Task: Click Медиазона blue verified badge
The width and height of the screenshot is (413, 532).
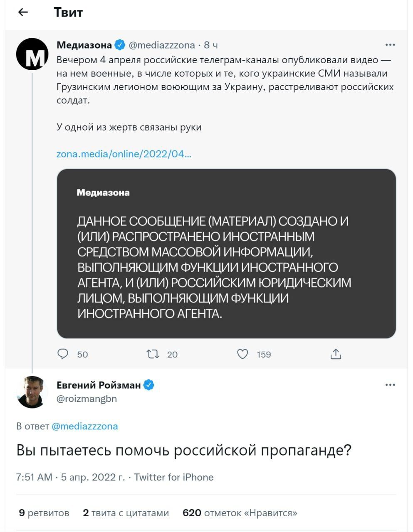Action: [120, 45]
